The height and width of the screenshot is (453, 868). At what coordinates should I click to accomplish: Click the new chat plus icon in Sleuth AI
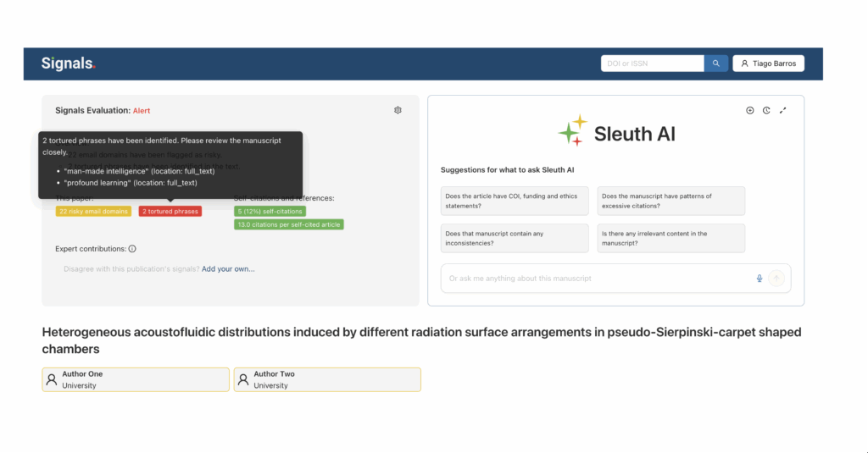[x=749, y=111]
